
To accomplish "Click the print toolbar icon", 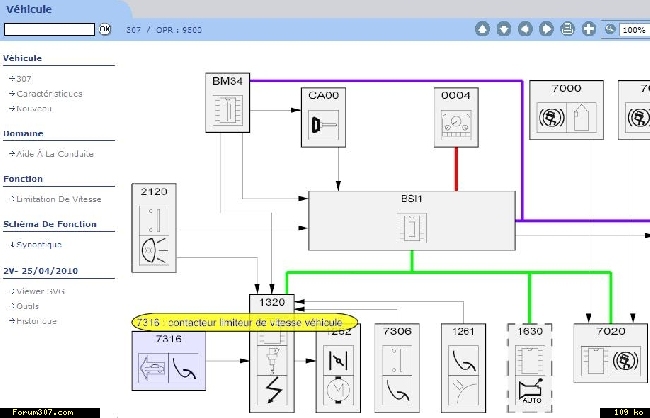I will 568,29.
